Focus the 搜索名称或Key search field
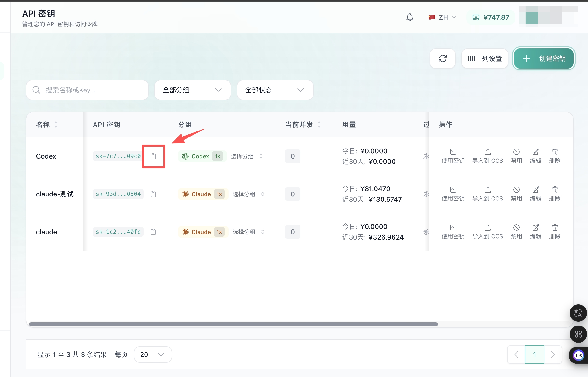Viewport: 588px width, 377px height. click(87, 90)
